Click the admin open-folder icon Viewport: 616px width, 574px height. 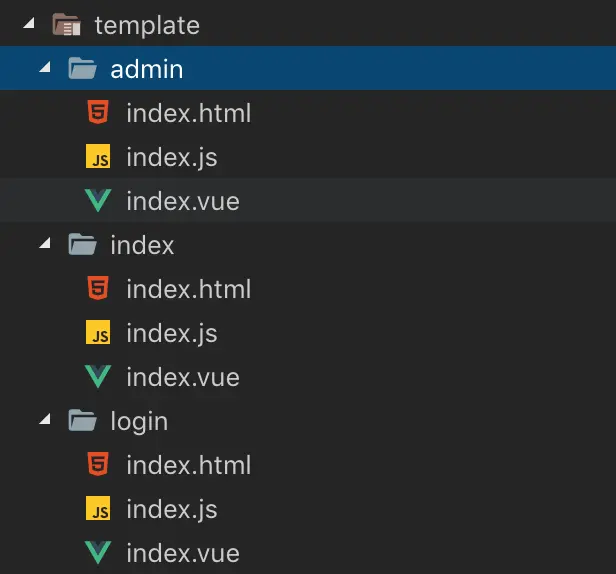coord(82,69)
